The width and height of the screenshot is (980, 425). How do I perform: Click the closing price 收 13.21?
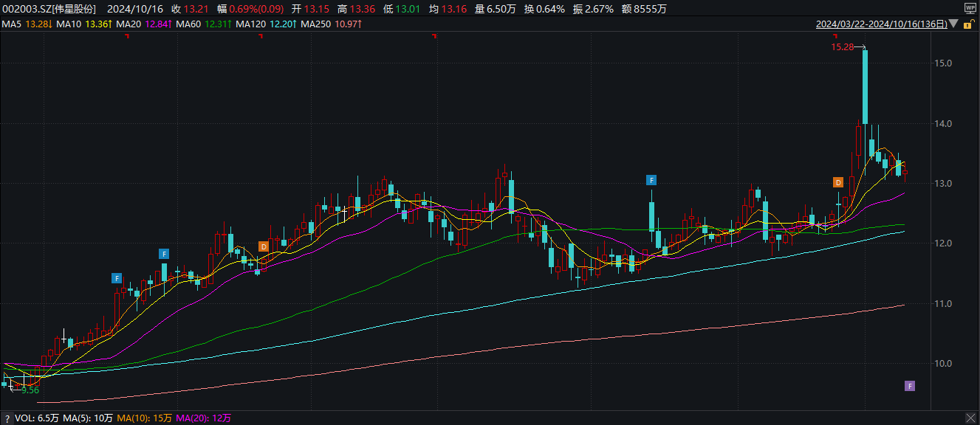[190, 9]
